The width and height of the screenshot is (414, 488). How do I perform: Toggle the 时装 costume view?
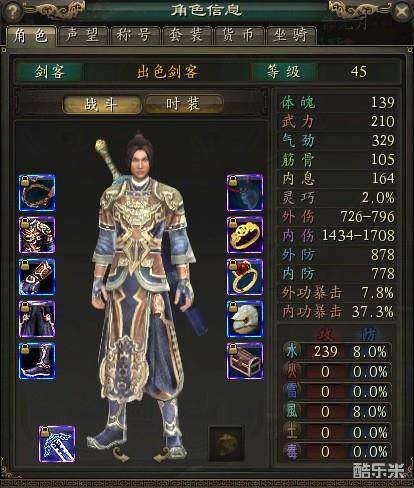tap(183, 104)
